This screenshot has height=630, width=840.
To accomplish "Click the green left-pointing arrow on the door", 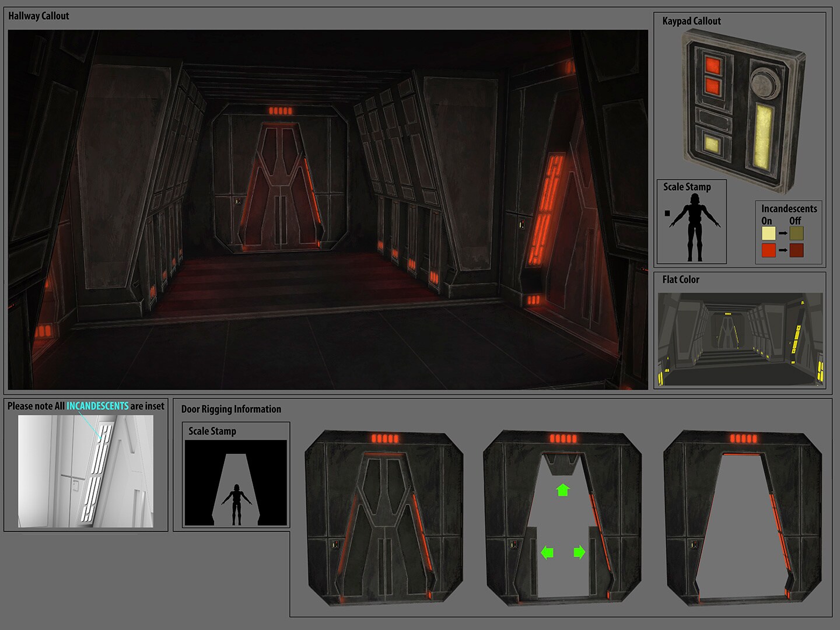I will click(x=547, y=552).
